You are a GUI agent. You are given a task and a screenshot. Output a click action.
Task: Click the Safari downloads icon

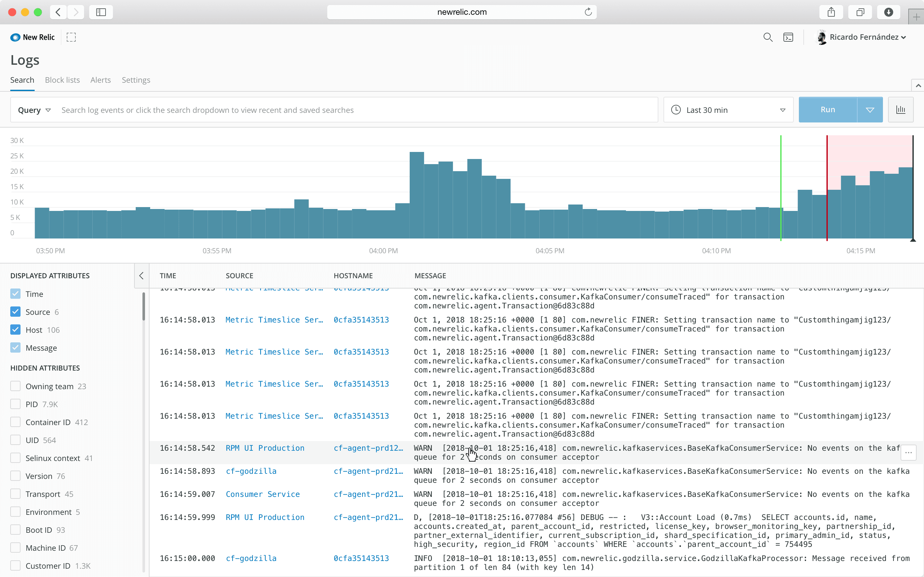[888, 12]
